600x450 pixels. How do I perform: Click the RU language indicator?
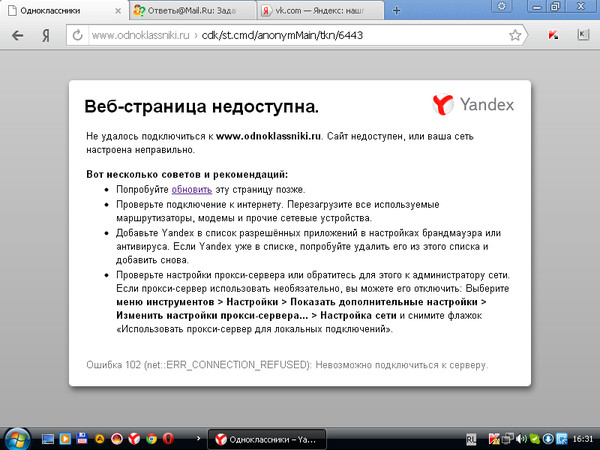click(471, 439)
